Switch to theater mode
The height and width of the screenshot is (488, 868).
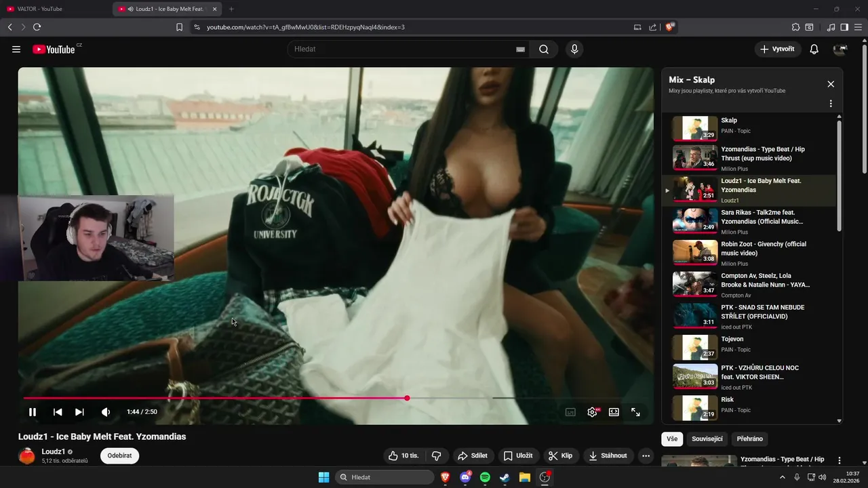614,412
